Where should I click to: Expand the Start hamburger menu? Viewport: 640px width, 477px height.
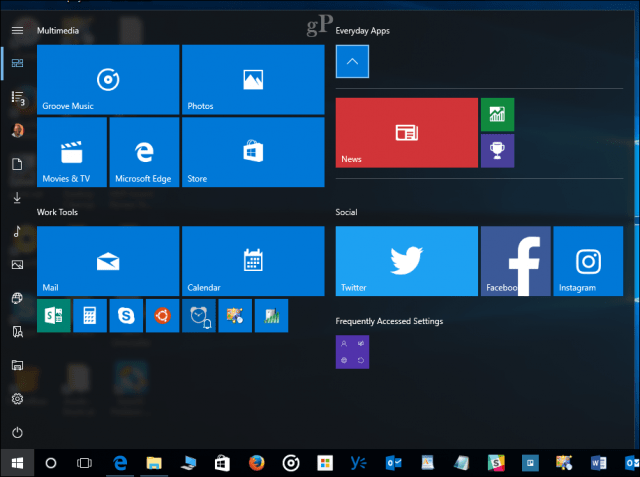pos(17,31)
